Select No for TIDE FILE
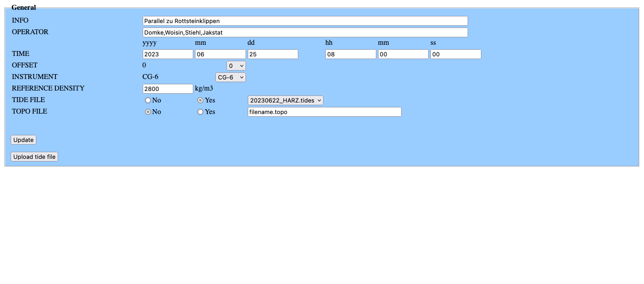The height and width of the screenshot is (284, 644). tap(148, 100)
